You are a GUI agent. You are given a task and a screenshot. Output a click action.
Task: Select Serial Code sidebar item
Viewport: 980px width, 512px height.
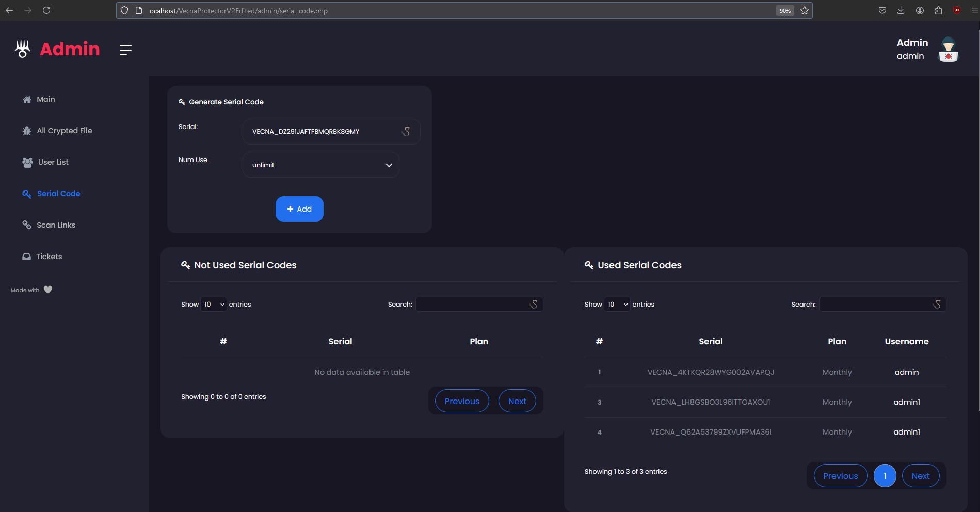pyautogui.click(x=51, y=194)
